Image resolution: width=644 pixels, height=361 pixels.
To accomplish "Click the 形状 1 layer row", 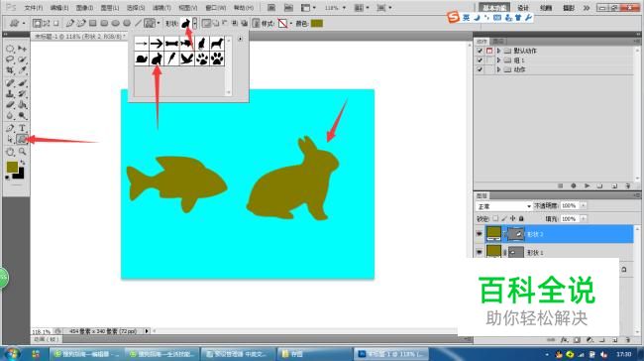I will pyautogui.click(x=554, y=252).
